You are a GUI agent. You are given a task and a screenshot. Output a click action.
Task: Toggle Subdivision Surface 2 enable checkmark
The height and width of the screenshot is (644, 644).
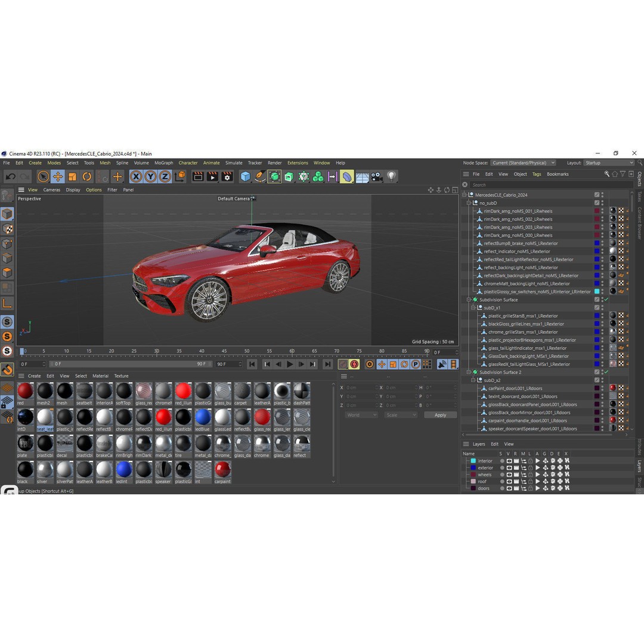pyautogui.click(x=606, y=372)
